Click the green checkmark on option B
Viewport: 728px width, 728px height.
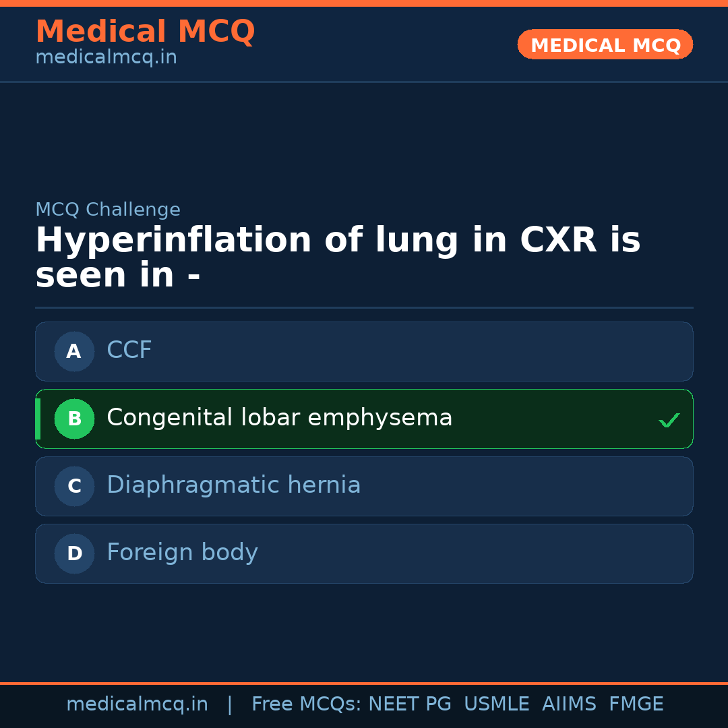(669, 421)
